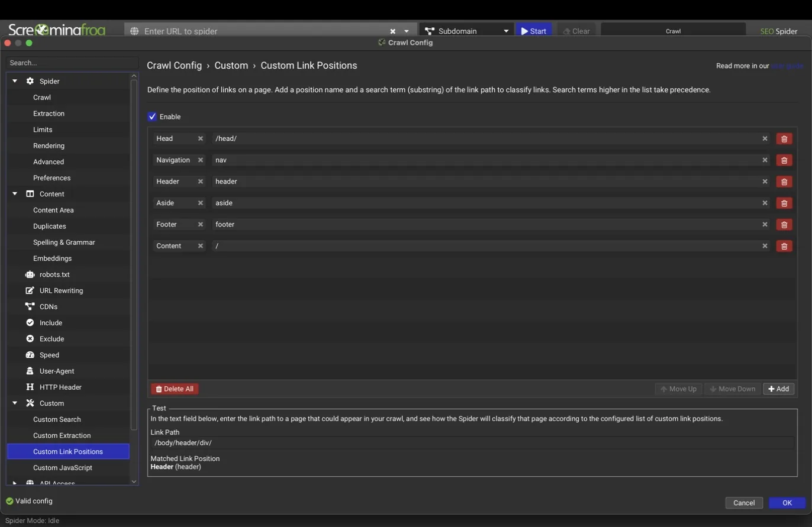Open Crawl settings in sidebar
The width and height of the screenshot is (812, 527).
point(42,97)
